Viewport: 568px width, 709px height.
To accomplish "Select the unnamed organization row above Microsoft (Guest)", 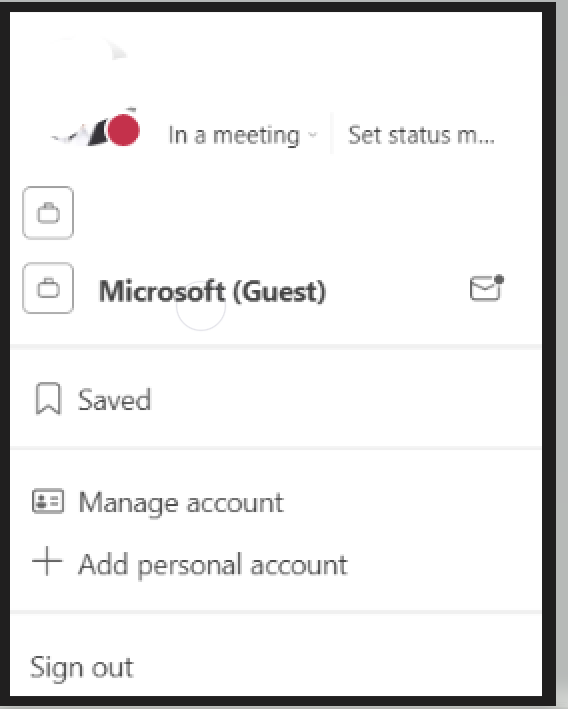I will 276,213.
